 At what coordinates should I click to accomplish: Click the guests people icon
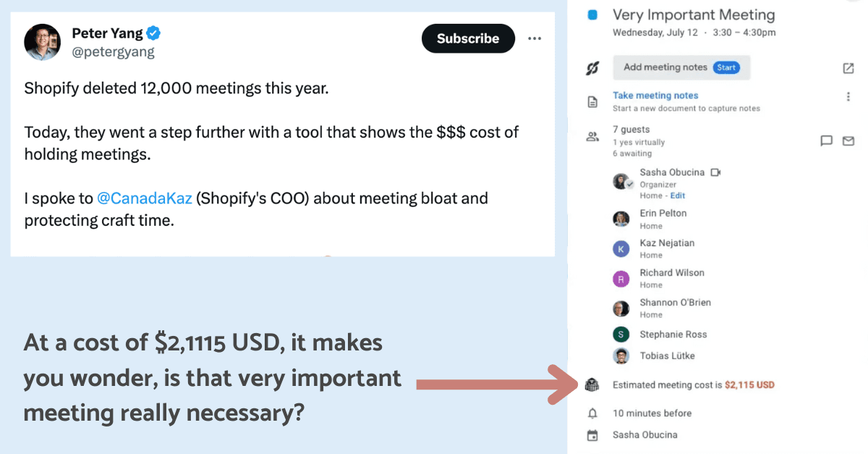tap(592, 136)
